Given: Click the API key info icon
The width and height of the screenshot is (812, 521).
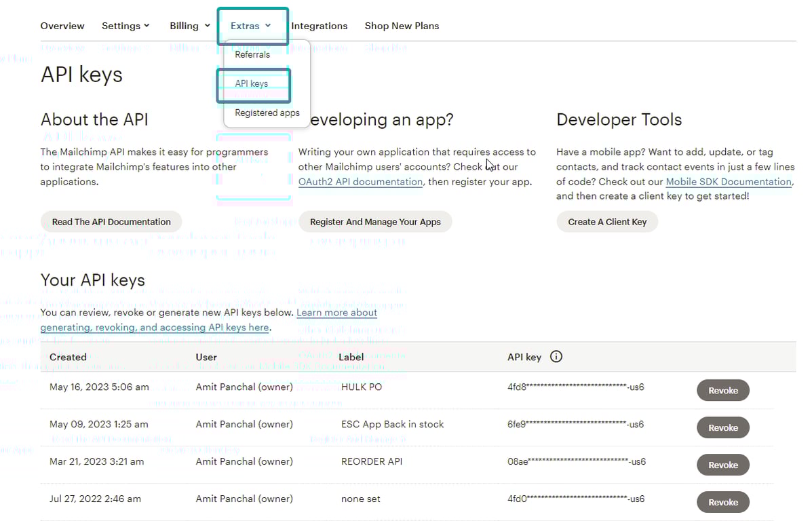Looking at the screenshot, I should pos(556,357).
